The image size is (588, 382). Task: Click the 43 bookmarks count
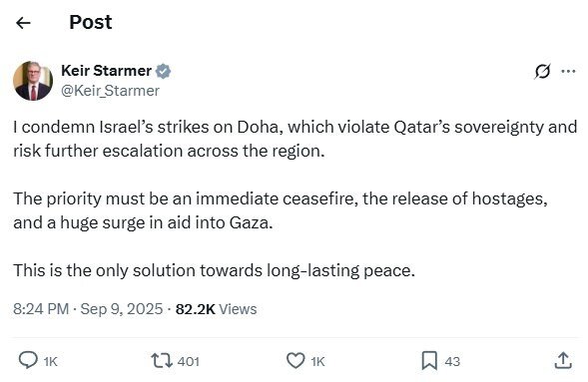click(x=452, y=361)
